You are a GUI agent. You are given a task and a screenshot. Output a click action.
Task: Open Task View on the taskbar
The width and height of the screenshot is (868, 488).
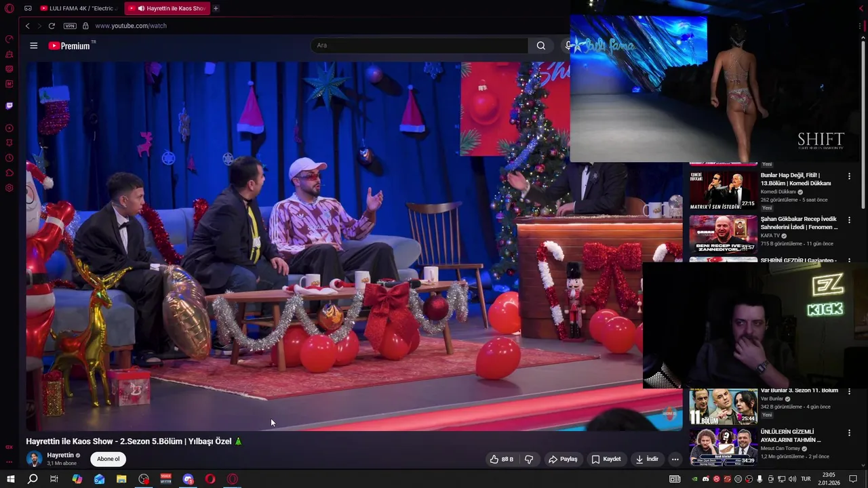54,479
